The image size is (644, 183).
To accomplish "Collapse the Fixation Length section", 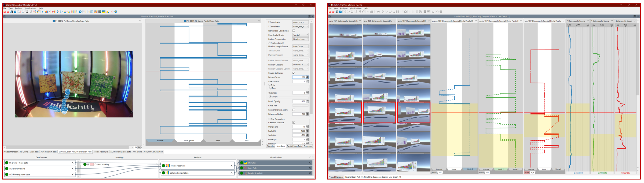I will (x=269, y=43).
